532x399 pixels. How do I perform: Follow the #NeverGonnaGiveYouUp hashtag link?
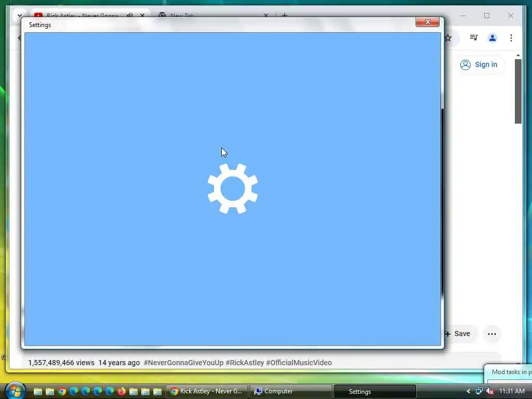click(x=183, y=363)
